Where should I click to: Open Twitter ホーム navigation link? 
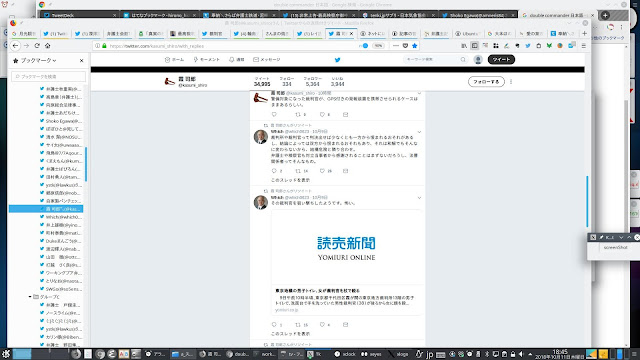175,60
